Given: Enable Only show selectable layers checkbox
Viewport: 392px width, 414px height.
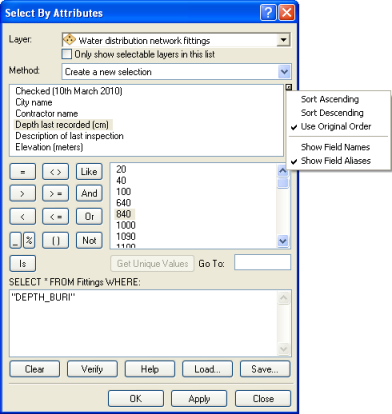Looking at the screenshot, I should point(67,54).
